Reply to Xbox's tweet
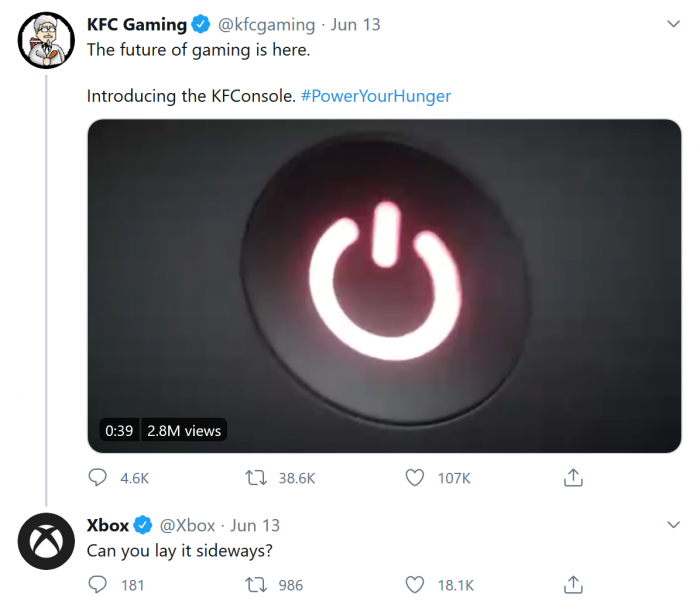The height and width of the screenshot is (601, 700). (x=98, y=584)
